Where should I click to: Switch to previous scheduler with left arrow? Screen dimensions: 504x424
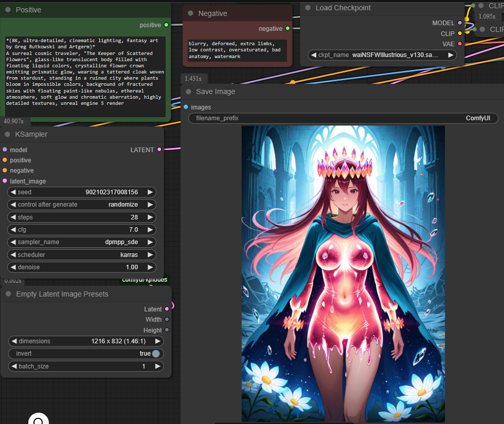tap(13, 255)
